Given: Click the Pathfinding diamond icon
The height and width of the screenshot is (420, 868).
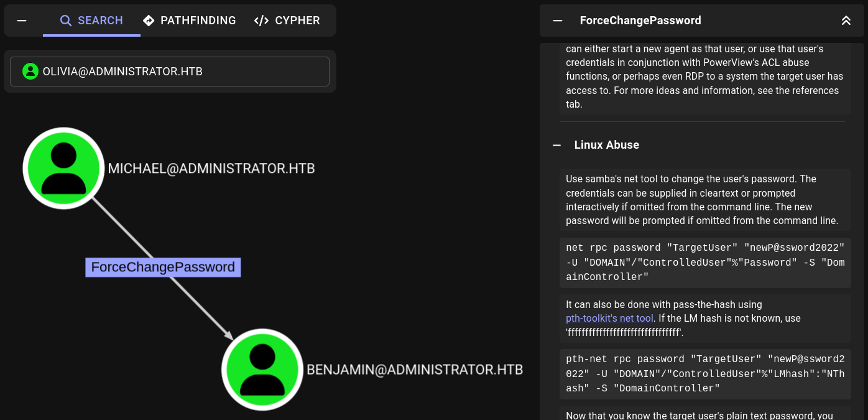Looking at the screenshot, I should (149, 21).
